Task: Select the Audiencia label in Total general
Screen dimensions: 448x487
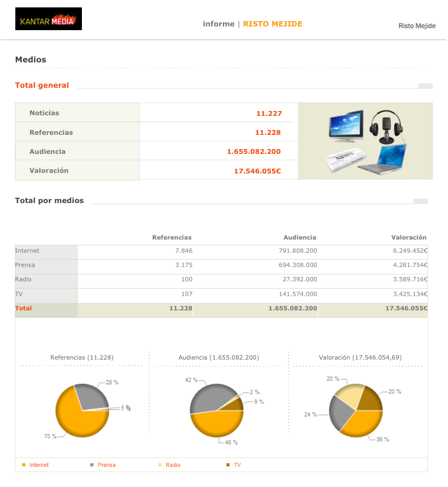Action: [48, 152]
